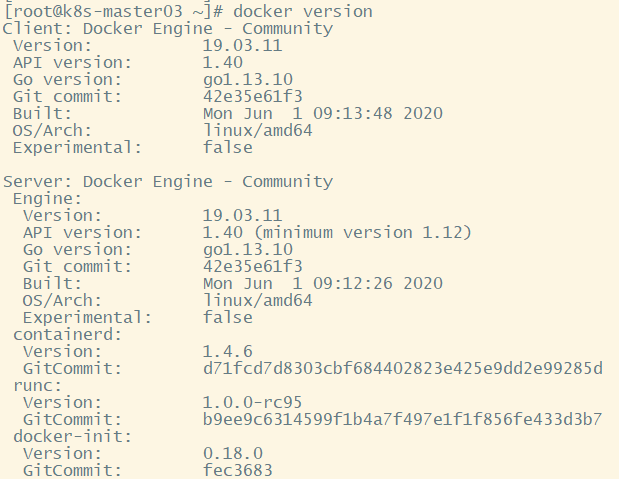Image resolution: width=619 pixels, height=479 pixels.
Task: Click the minimum version 1.12 text
Action: 363,232
